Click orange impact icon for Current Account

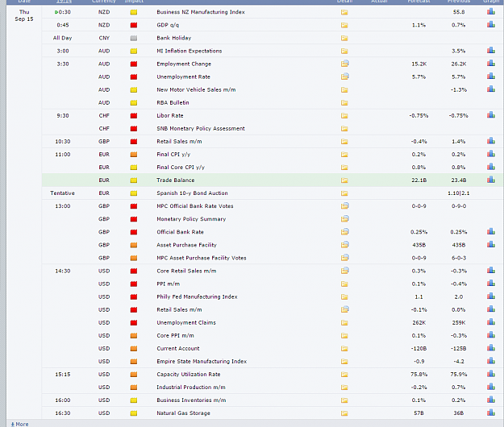click(x=134, y=348)
